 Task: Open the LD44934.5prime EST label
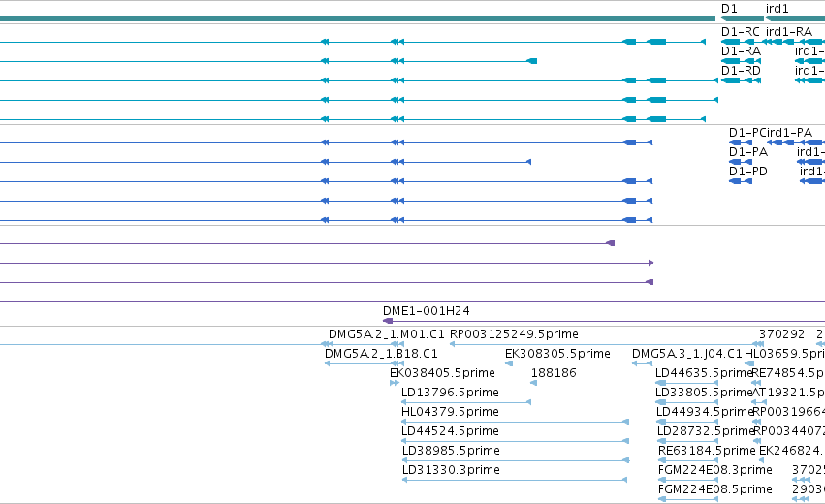[706, 412]
